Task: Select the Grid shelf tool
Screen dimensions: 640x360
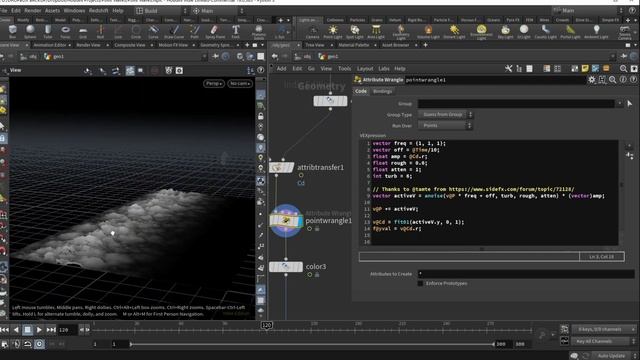Action: point(83,31)
